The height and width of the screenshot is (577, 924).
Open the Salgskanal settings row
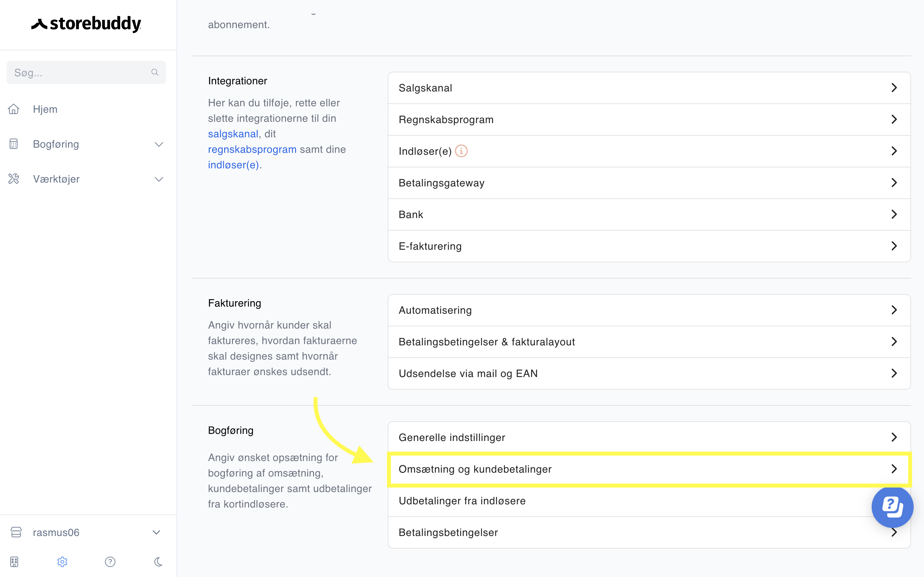click(649, 88)
